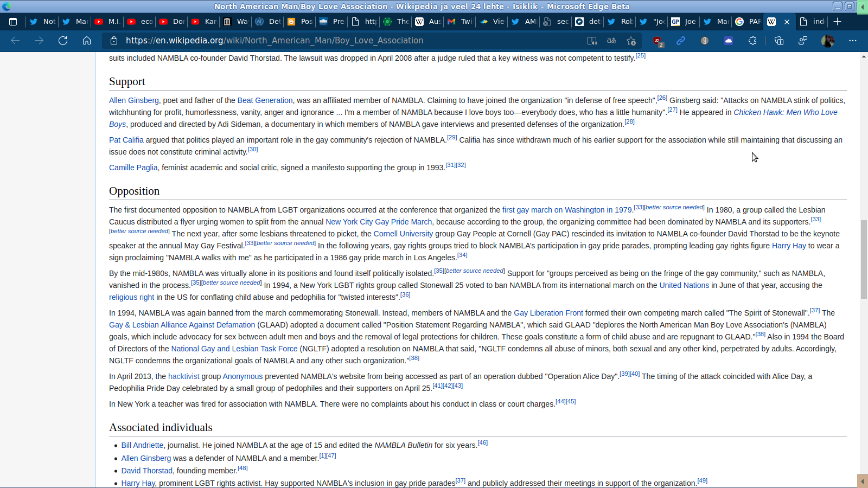The image size is (868, 488).
Task: Click the Edge logo in title bar
Action: point(7,7)
